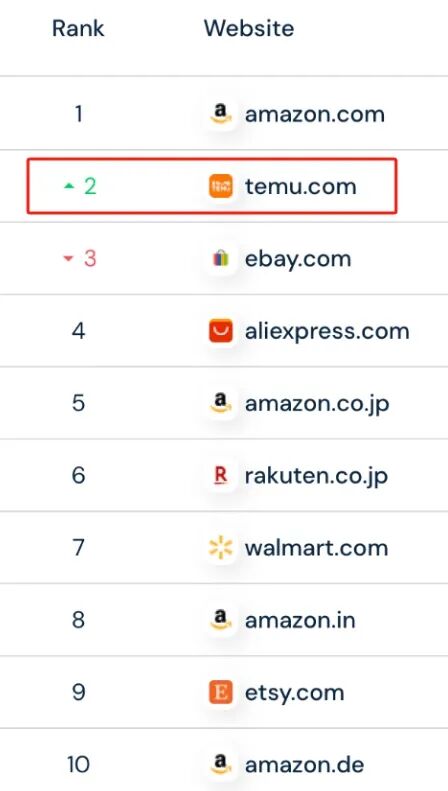This screenshot has width=448, height=791.
Task: Open the temu.com website link
Action: 301,187
